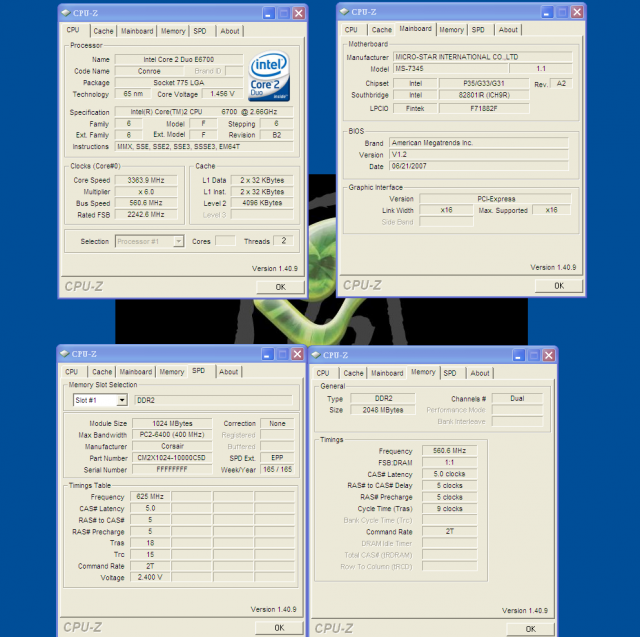The width and height of the screenshot is (640, 637).
Task: Click SPD Ext. value EPP
Action: [277, 458]
